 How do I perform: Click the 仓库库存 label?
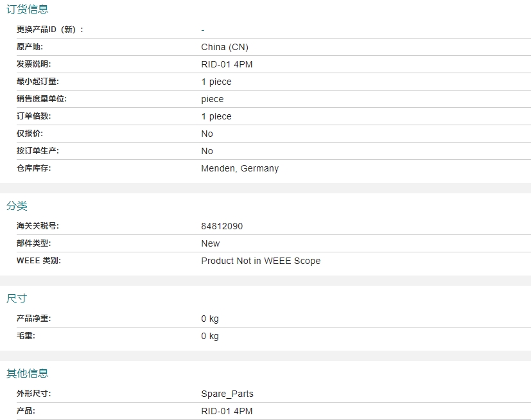pos(33,168)
